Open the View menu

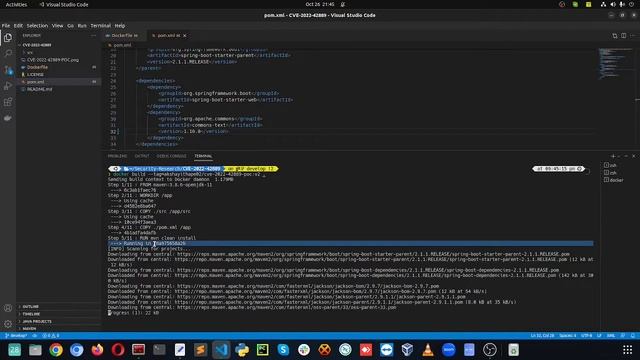[57, 25]
